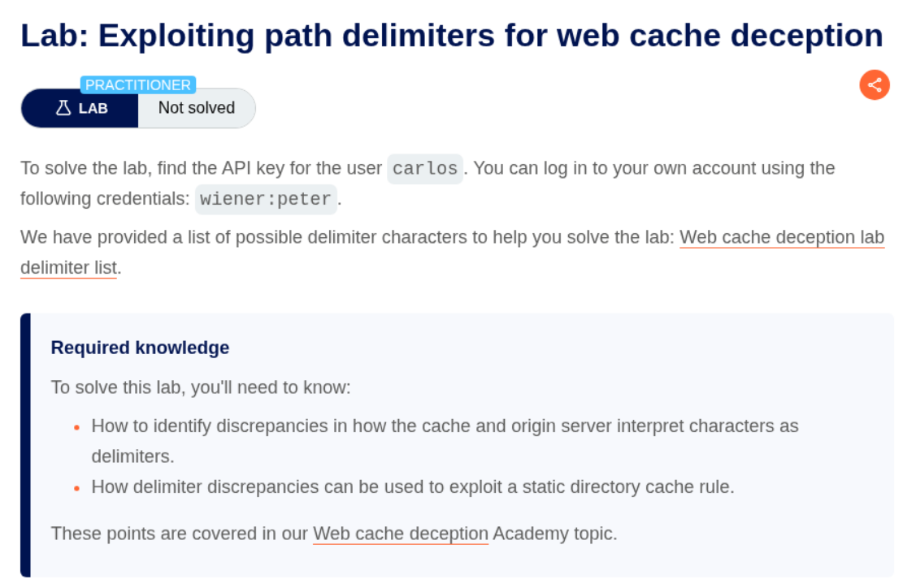Click the dark blue left bar of knowledge panel
This screenshot has height=588, width=916.
point(25,444)
